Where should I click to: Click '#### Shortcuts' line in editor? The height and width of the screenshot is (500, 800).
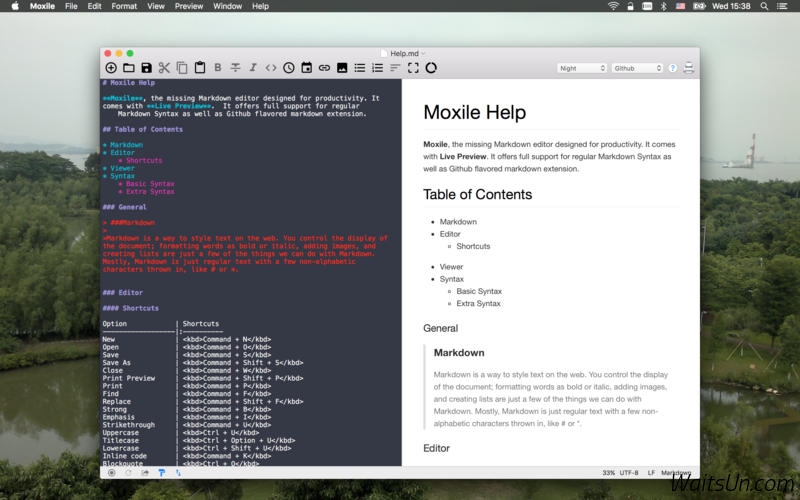click(x=131, y=308)
